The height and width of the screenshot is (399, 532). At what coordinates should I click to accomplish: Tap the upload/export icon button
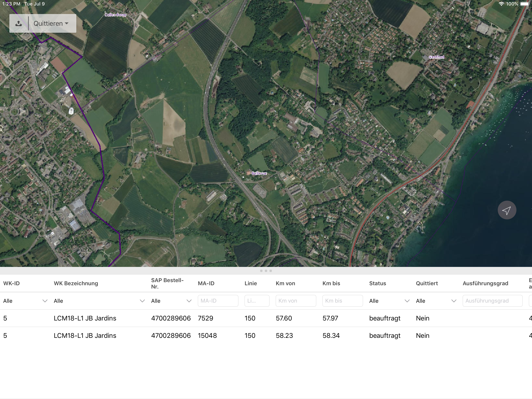(18, 23)
